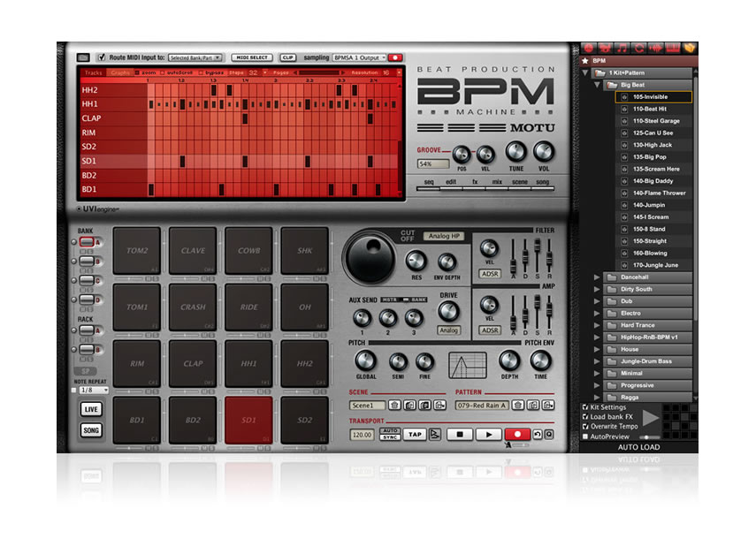Expand the Dancehall folder
Viewport: 756px width, 554px height.
click(598, 277)
